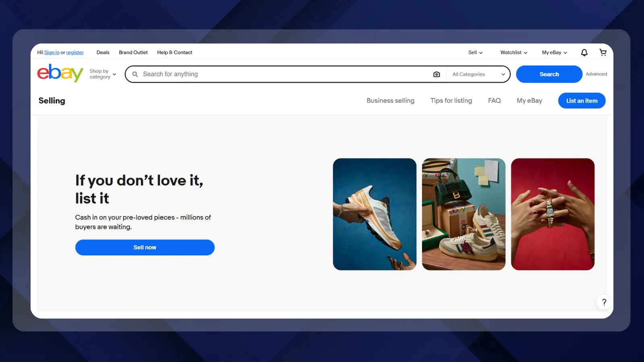Viewport: 644px width, 362px height.
Task: Open the Deals link
Action: pyautogui.click(x=103, y=52)
